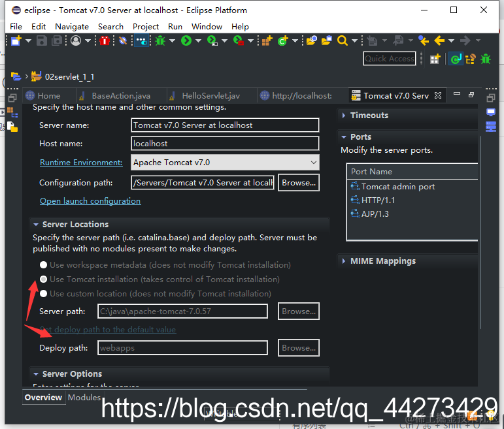Viewport: 504px width, 429px height.
Task: Click the Save All toolbar icon
Action: point(58,40)
